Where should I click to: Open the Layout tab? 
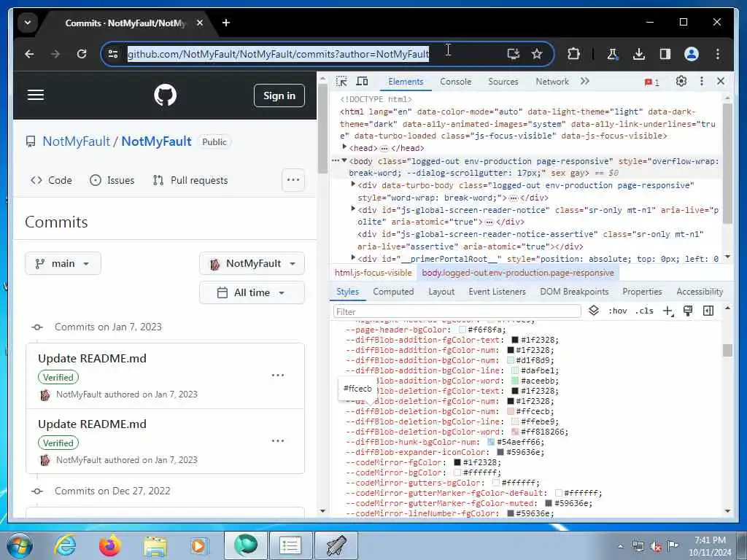(441, 292)
